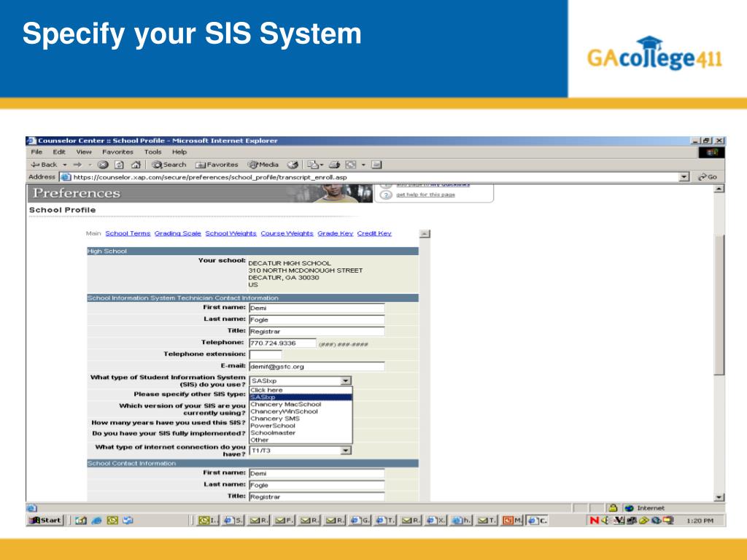
Task: Open the File menu
Action: click(x=36, y=152)
